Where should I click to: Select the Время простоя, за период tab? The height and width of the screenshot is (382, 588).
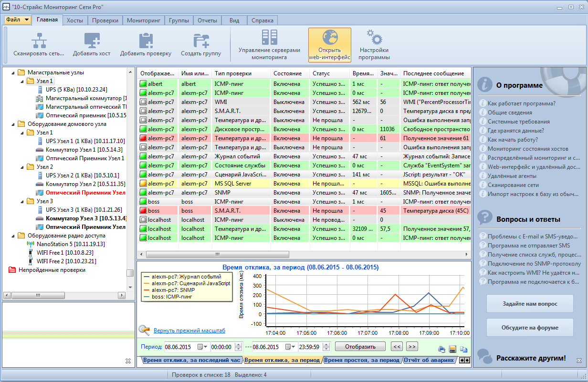click(x=362, y=360)
